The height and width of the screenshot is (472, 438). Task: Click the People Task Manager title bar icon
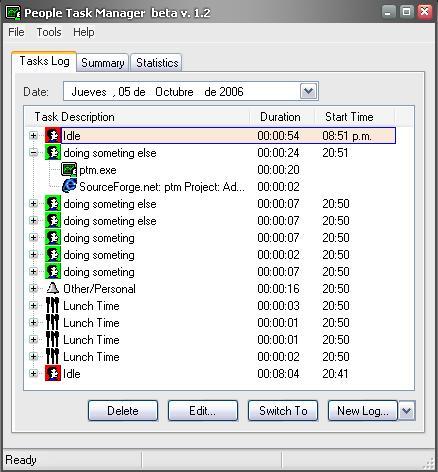pos(13,13)
